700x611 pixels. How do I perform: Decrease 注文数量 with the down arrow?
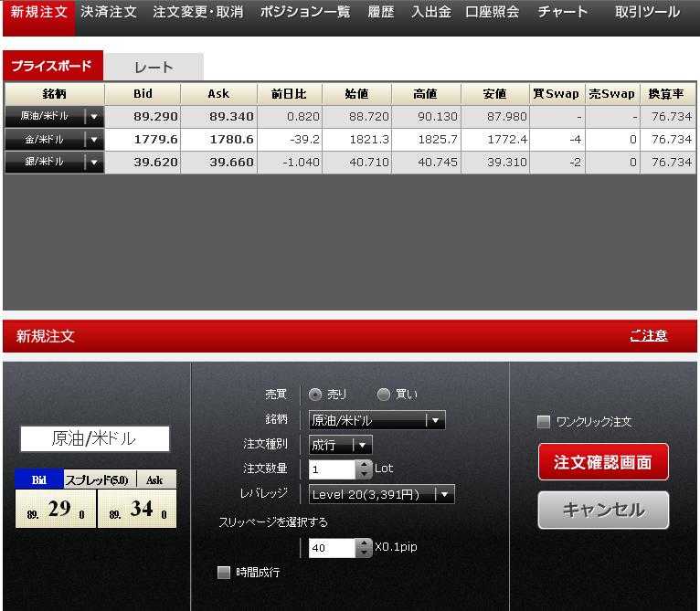(x=365, y=474)
